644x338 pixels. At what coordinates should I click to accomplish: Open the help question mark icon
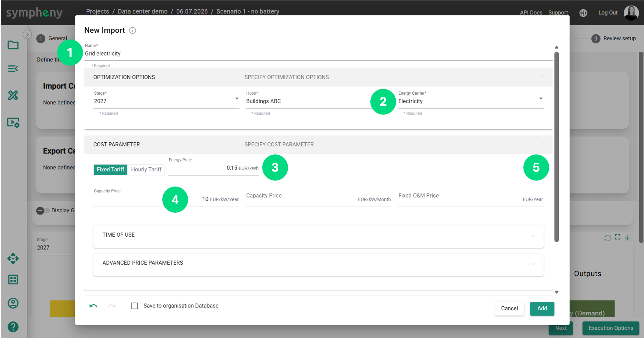pos(13,327)
